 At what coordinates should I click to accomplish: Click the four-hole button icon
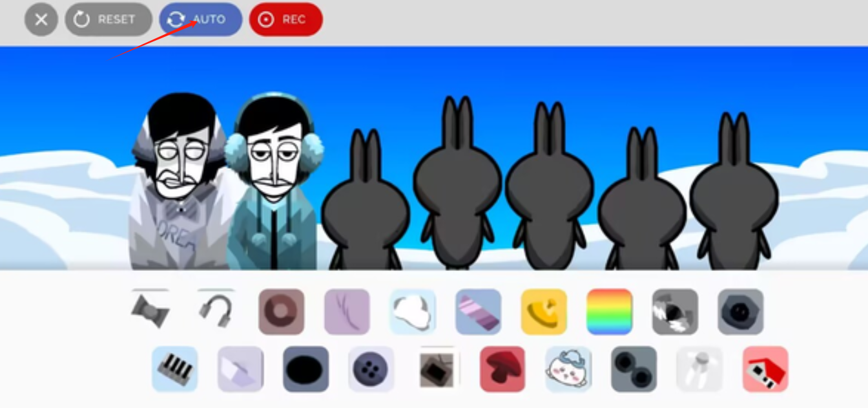click(x=371, y=369)
